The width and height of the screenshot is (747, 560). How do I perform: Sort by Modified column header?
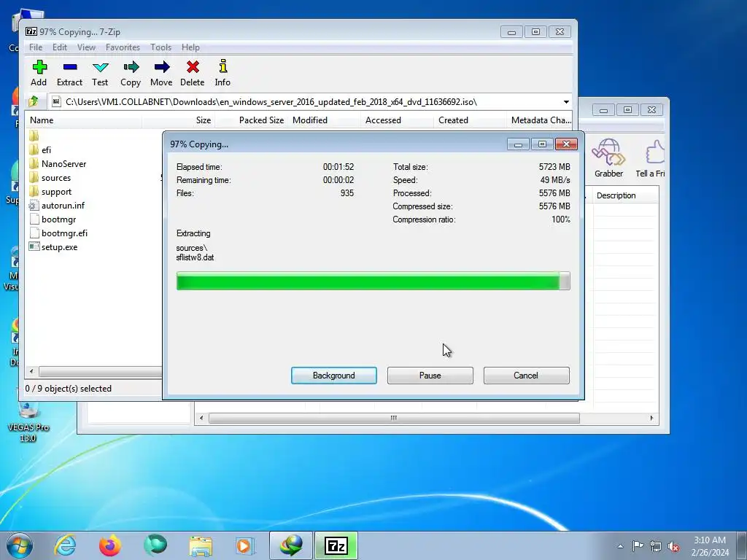(325, 120)
